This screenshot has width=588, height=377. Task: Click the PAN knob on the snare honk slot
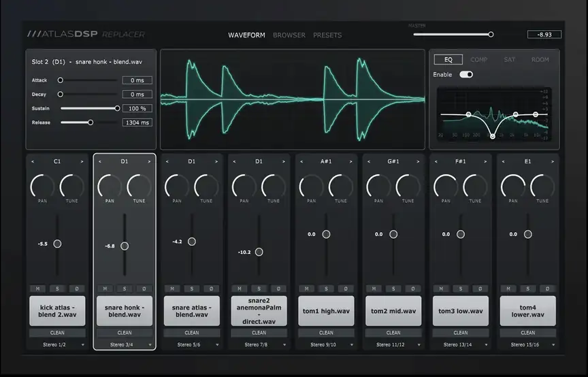[x=110, y=186]
